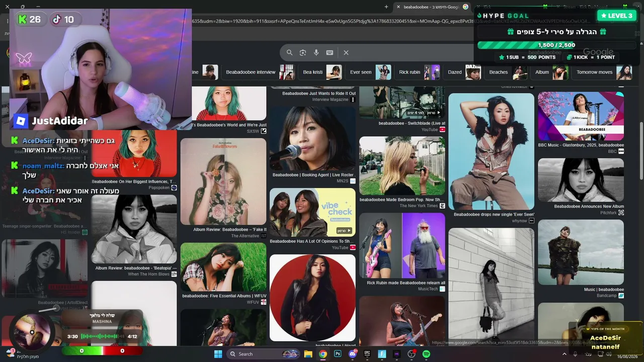Click the Chrome icon on the taskbar
The height and width of the screenshot is (362, 644).
click(323, 354)
